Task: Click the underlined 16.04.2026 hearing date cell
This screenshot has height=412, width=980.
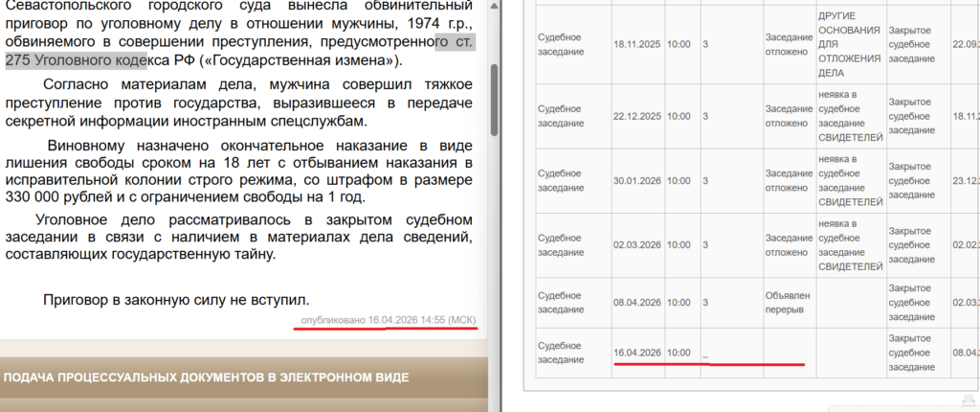Action: [x=638, y=353]
